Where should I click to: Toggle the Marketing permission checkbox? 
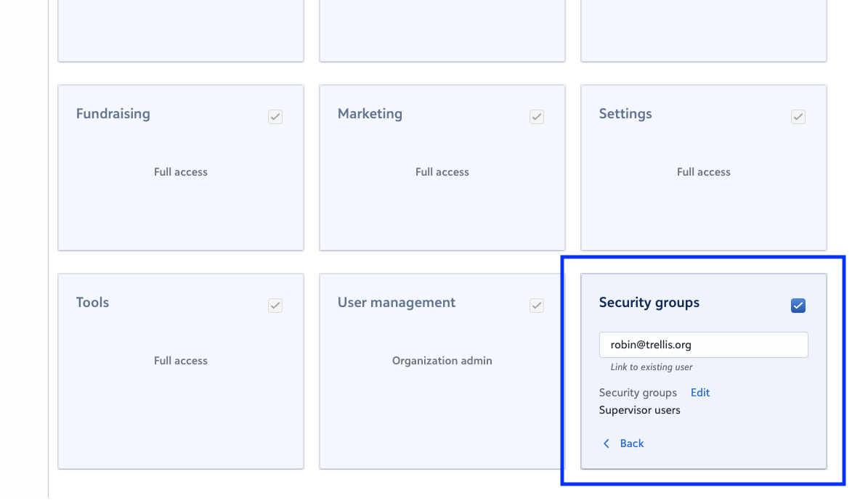click(x=537, y=117)
